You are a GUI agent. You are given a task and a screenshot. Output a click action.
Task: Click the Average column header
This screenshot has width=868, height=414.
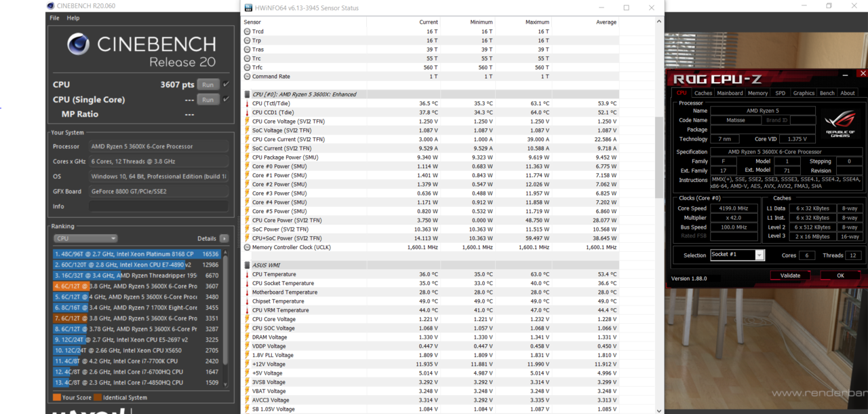(606, 22)
